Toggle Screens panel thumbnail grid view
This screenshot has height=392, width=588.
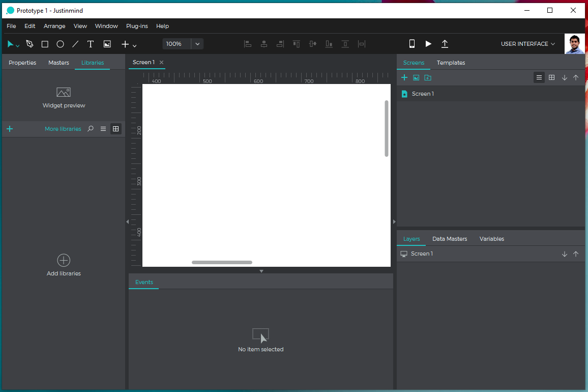tap(551, 77)
